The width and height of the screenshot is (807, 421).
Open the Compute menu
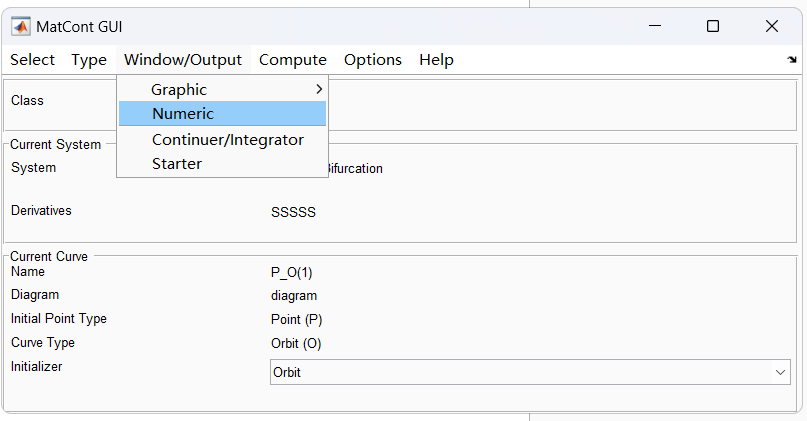pyautogui.click(x=293, y=60)
